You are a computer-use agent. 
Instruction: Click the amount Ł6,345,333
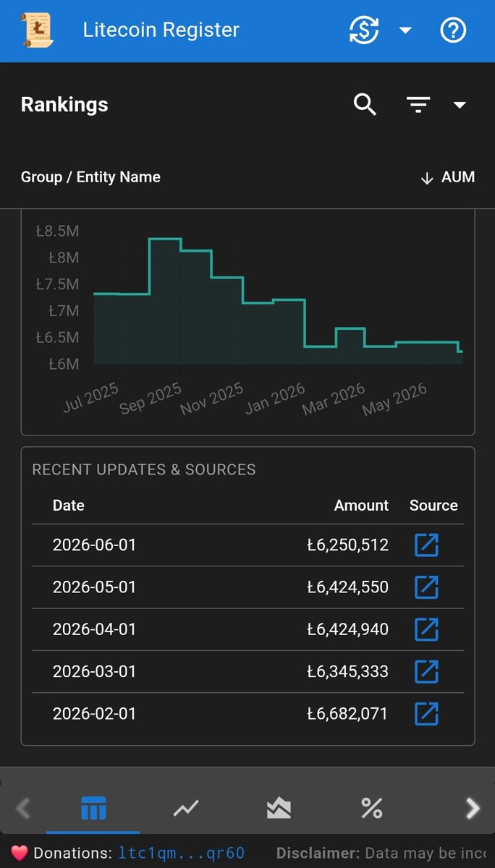coord(348,671)
